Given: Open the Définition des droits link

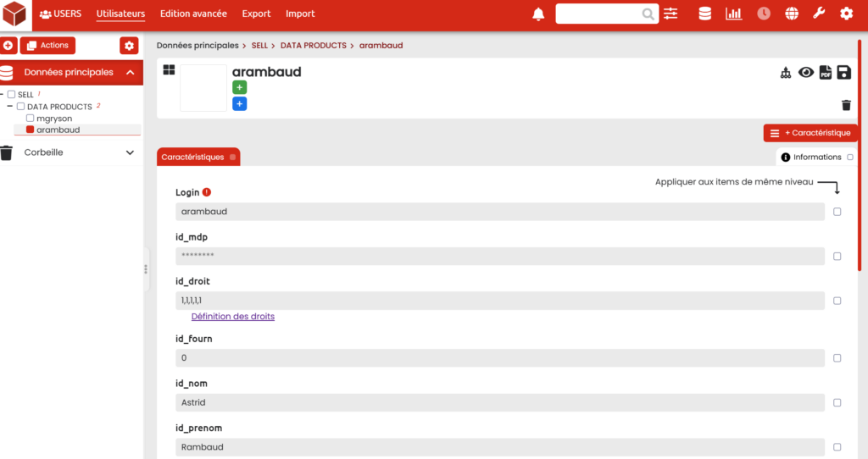Looking at the screenshot, I should pos(232,317).
